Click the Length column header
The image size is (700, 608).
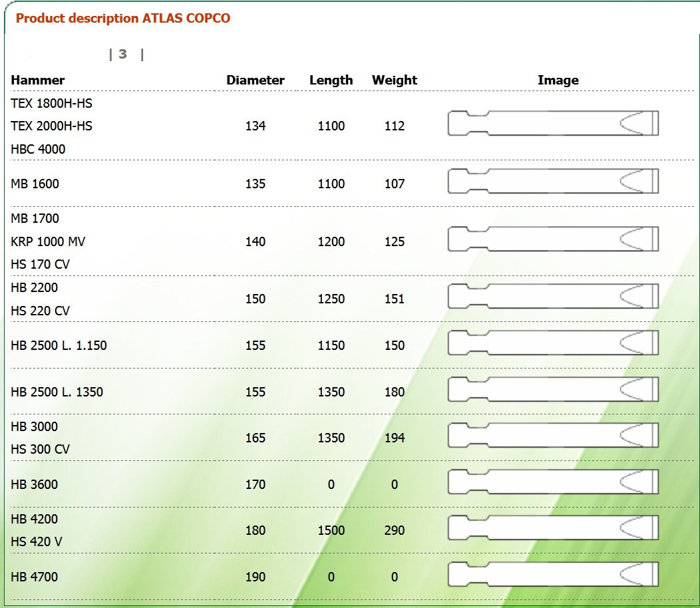331,80
